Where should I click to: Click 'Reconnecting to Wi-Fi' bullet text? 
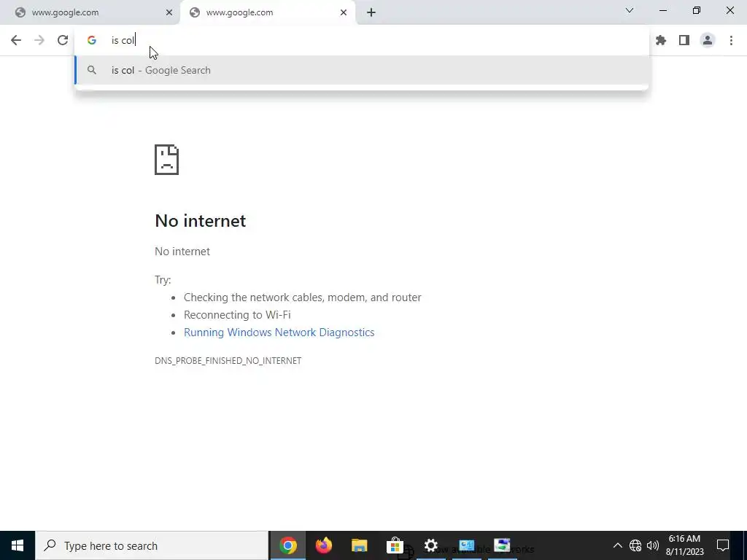point(237,315)
